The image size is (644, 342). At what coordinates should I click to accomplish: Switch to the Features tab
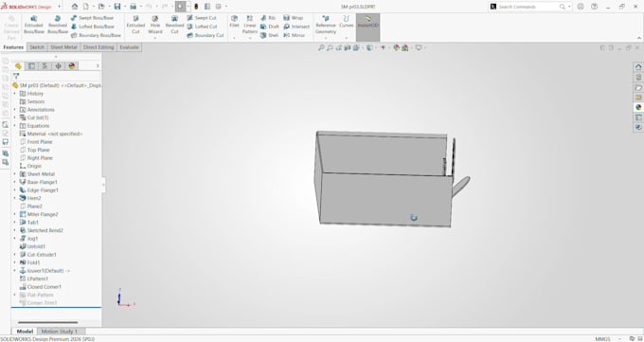coord(13,47)
